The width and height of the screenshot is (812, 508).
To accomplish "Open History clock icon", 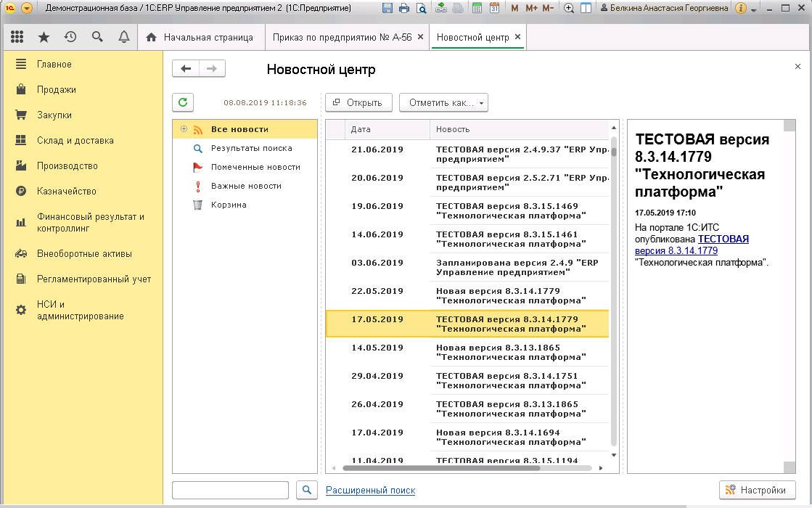I will coord(70,37).
